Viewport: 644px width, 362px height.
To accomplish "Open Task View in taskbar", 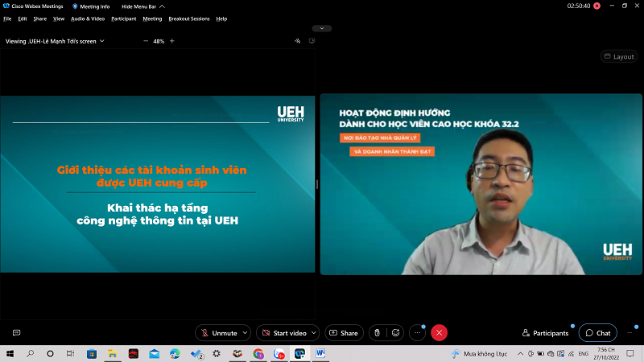I will coord(70,353).
